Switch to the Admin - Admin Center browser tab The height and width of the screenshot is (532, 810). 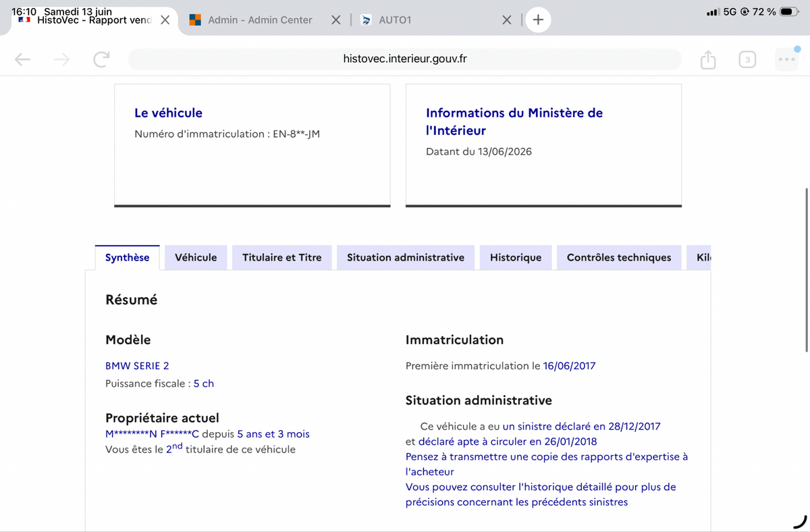tap(260, 20)
